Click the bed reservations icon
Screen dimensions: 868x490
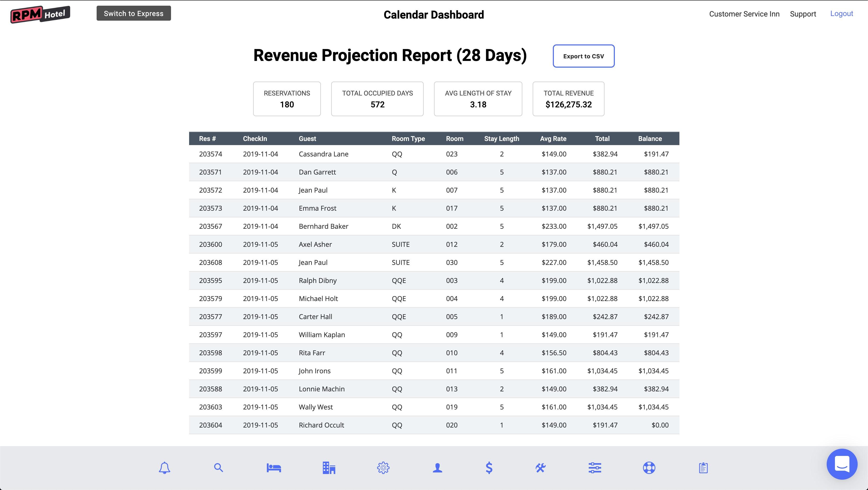274,468
